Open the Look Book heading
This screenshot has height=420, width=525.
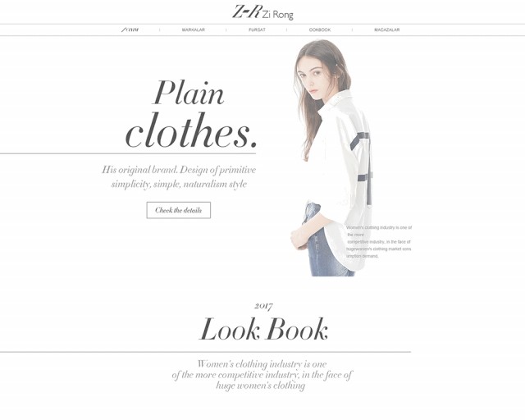[x=263, y=329]
